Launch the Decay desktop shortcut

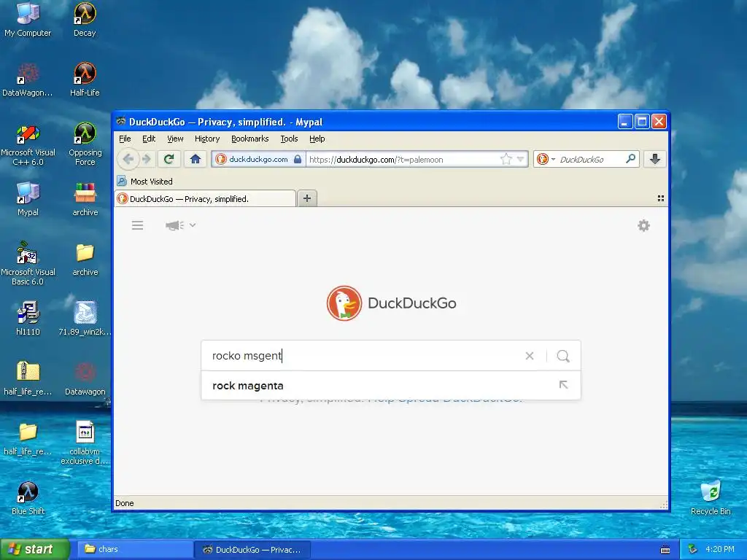(x=85, y=20)
